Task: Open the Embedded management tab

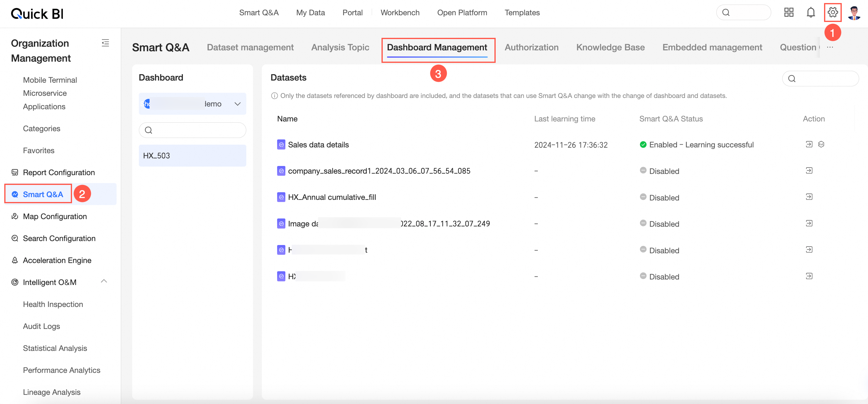Action: click(712, 47)
